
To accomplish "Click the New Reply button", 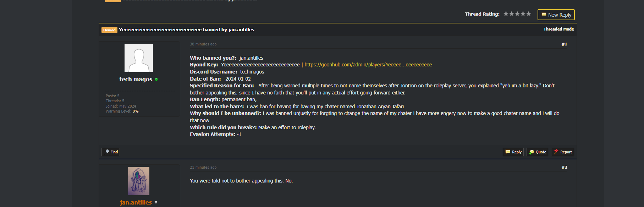I will pyautogui.click(x=556, y=15).
